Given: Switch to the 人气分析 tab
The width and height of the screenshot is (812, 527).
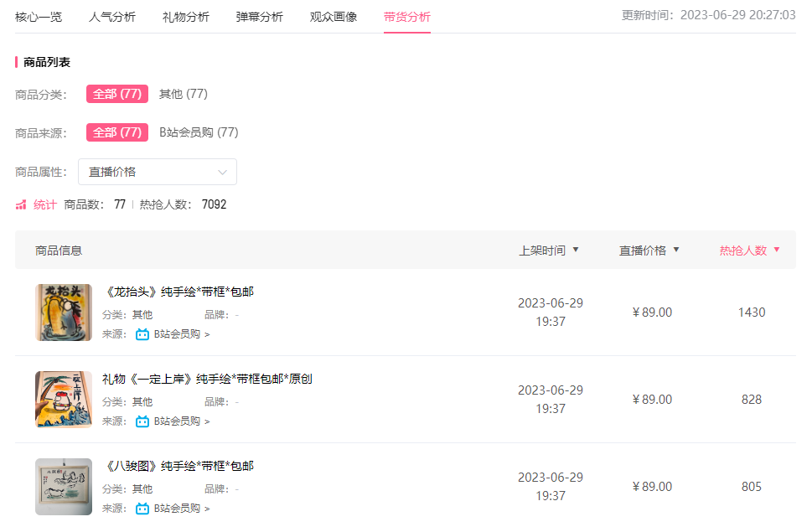Looking at the screenshot, I should click(111, 17).
